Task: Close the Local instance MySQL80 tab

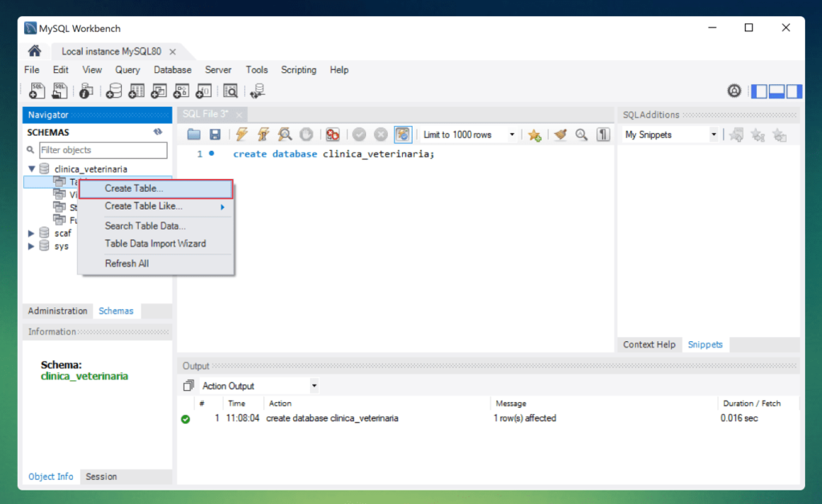Action: pyautogui.click(x=173, y=51)
